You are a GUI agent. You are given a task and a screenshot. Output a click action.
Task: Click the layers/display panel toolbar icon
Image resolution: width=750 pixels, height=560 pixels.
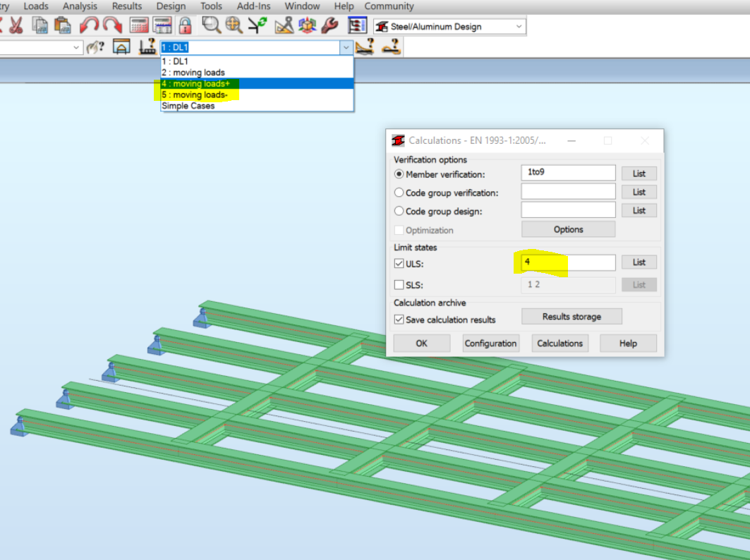coord(356,25)
